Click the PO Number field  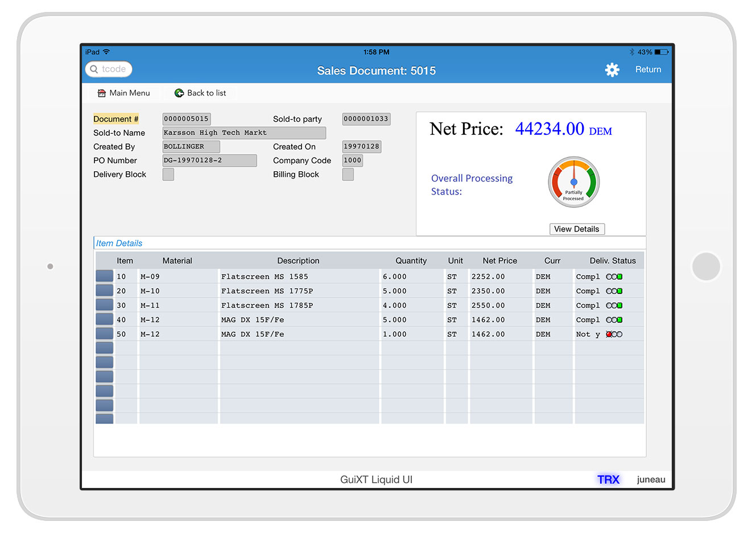209,161
